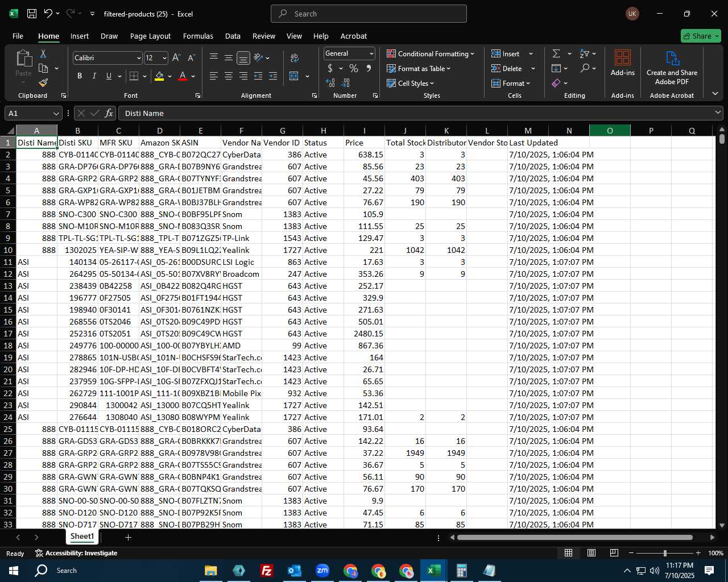Switch to Page Layout view
Image resolution: width=728 pixels, height=582 pixels.
[x=591, y=553]
